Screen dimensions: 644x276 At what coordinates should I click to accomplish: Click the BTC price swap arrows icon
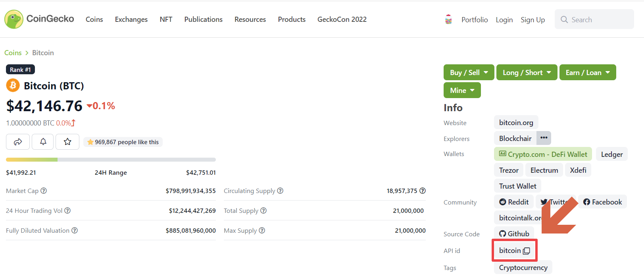pyautogui.click(x=73, y=123)
